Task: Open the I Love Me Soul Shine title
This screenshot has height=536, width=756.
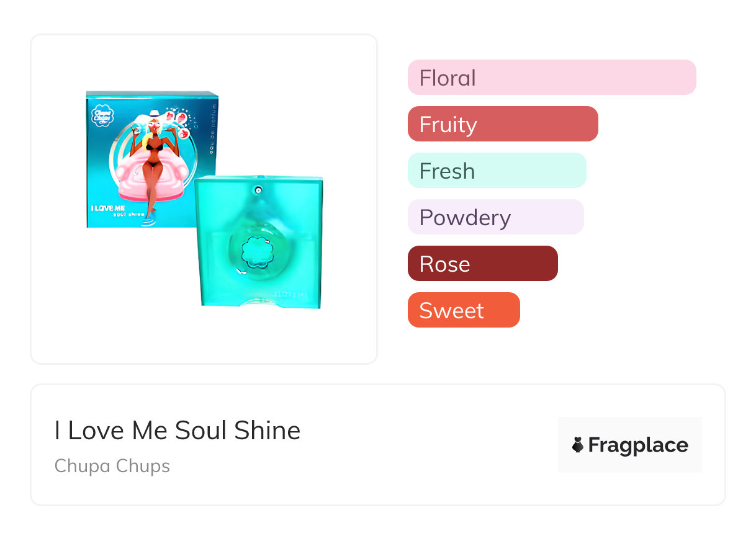Action: pyautogui.click(x=178, y=431)
